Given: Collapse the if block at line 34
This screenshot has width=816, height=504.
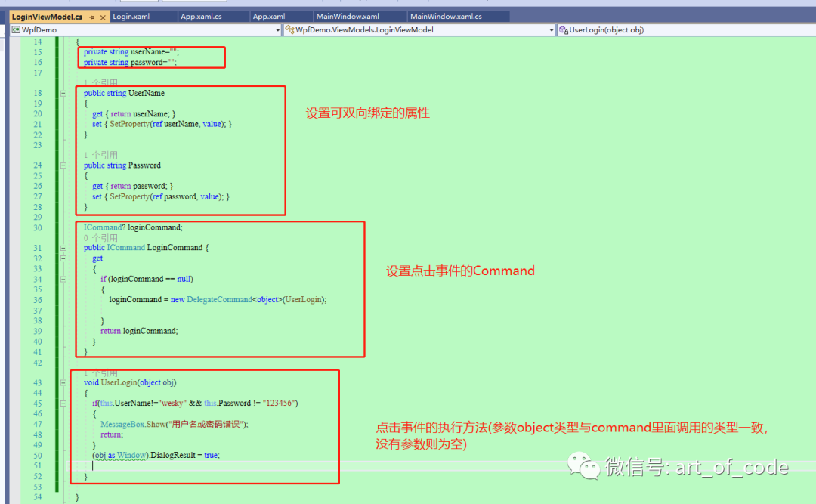Looking at the screenshot, I should click(63, 279).
